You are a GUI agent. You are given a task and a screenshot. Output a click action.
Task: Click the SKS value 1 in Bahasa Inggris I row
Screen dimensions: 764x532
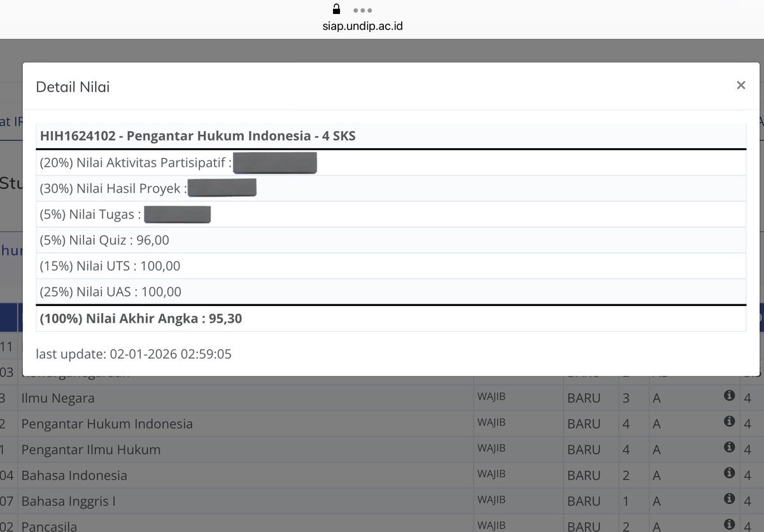click(626, 501)
